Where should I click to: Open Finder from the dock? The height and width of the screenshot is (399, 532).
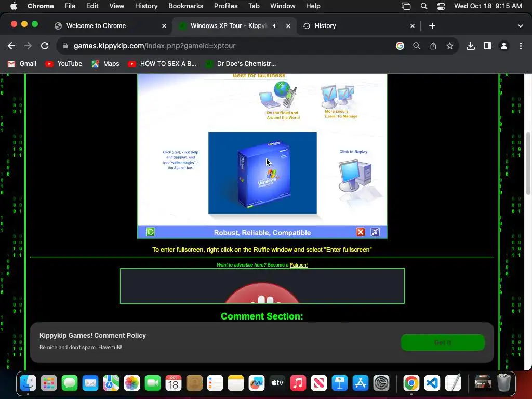click(28, 383)
